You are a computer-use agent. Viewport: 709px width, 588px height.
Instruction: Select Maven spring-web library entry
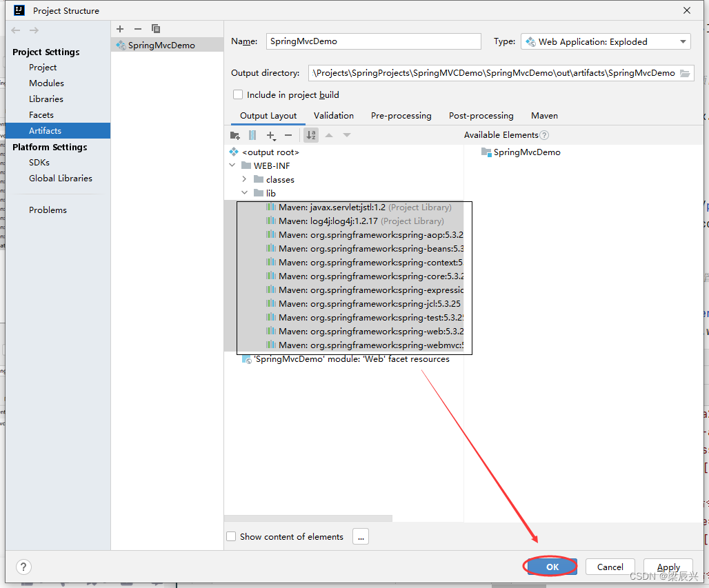[364, 332]
